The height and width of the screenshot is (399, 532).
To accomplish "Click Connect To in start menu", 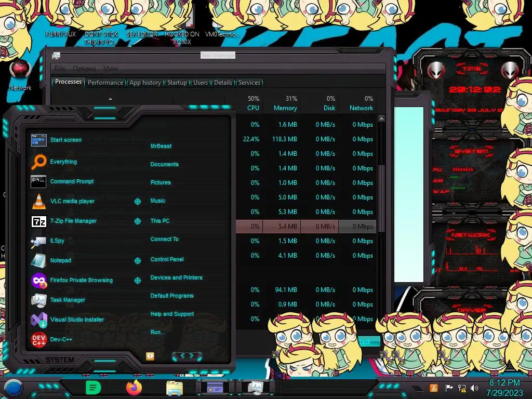I will click(164, 239).
